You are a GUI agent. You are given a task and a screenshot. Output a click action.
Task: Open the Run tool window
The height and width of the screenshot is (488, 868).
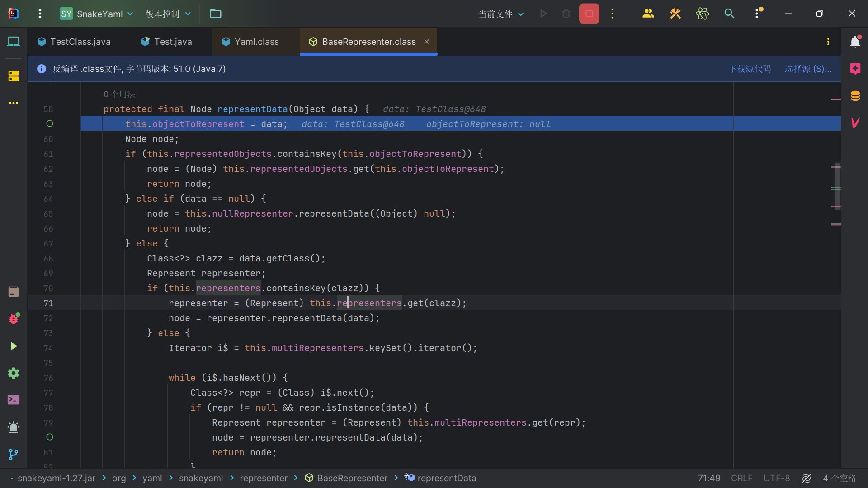(x=14, y=346)
